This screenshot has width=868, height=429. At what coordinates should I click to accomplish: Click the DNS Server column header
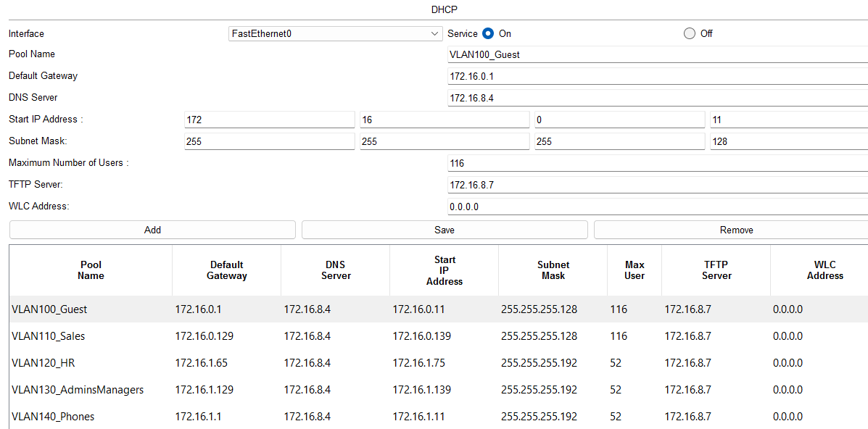coord(336,270)
